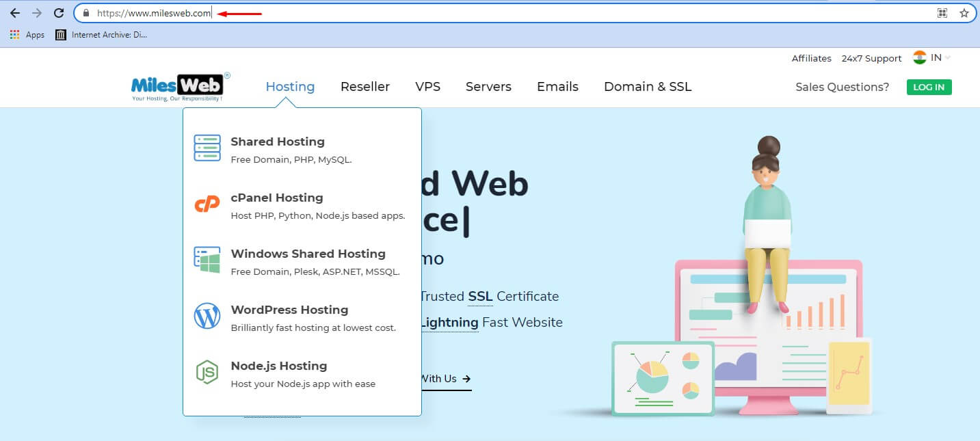
Task: Open 24x7 Support link
Action: 871,58
